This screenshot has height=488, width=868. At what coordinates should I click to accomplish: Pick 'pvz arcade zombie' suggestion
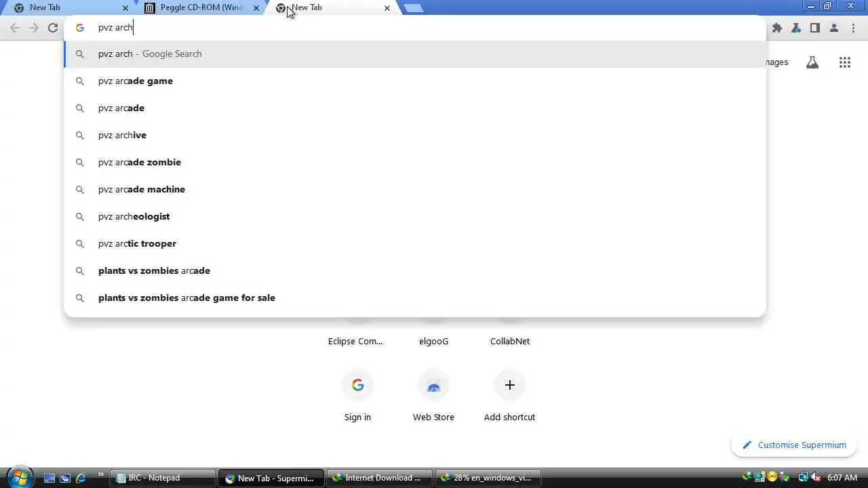(x=415, y=163)
